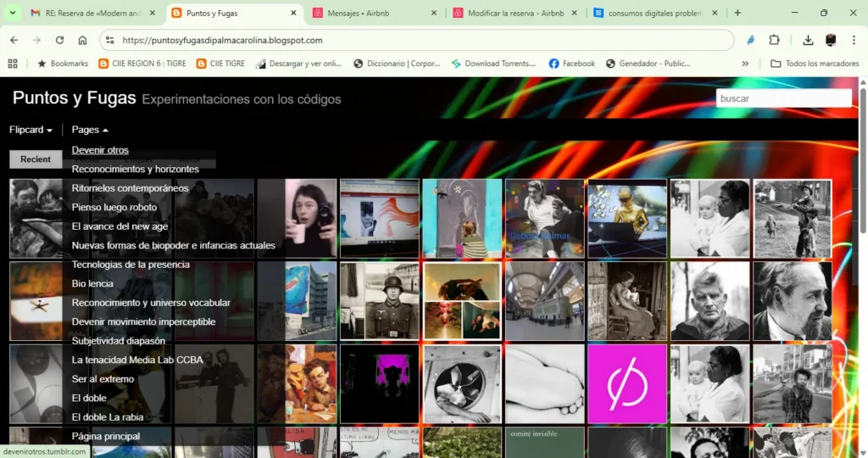Show hidden bookmarks with the overflow chevron
This screenshot has width=868, height=458.
pos(745,64)
